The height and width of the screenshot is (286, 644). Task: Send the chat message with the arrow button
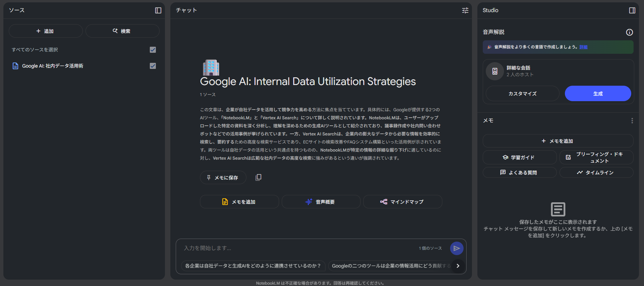point(457,248)
